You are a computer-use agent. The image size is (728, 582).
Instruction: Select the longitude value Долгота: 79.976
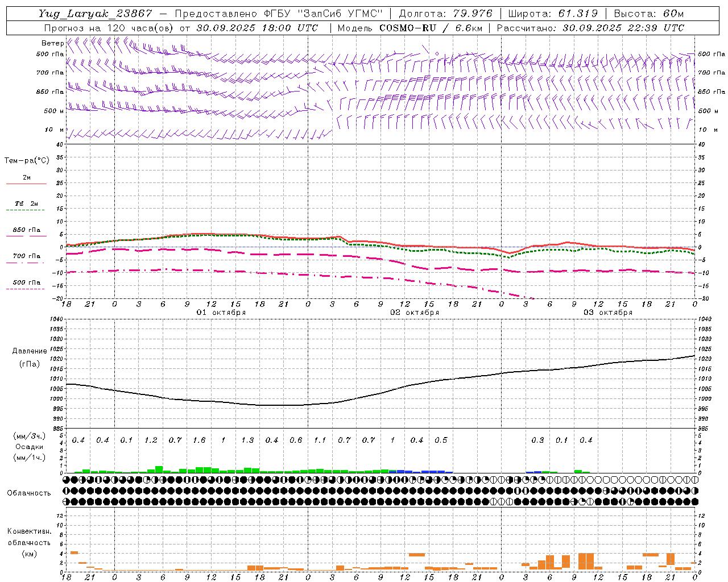coord(446,14)
